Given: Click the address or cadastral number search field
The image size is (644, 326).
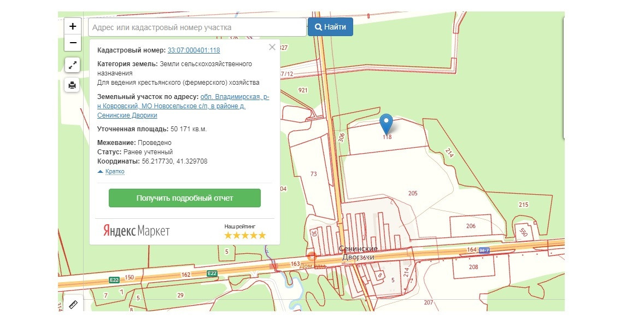Looking at the screenshot, I should coord(197,27).
